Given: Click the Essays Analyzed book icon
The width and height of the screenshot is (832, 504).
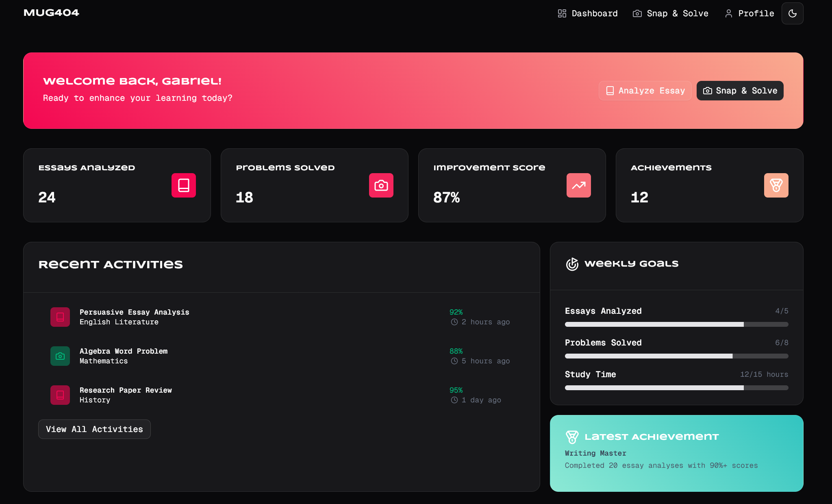Looking at the screenshot, I should (183, 185).
